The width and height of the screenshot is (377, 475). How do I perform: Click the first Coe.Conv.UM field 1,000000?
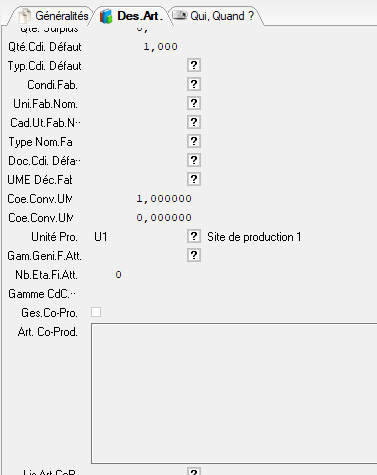pos(142,199)
